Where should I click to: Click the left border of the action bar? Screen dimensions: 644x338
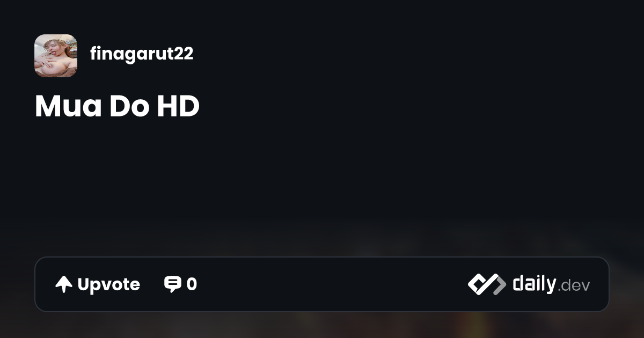click(35, 284)
